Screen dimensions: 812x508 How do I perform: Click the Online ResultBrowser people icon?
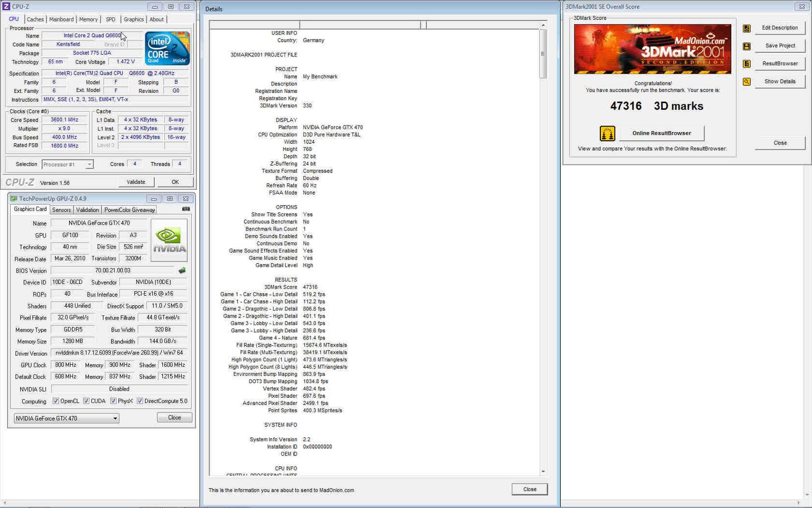click(x=607, y=134)
